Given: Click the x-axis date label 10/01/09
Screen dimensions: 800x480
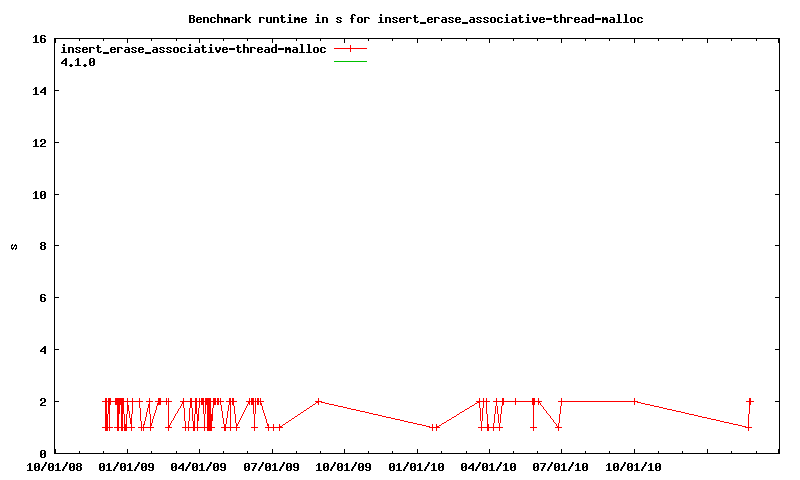Looking at the screenshot, I should 343,466.
